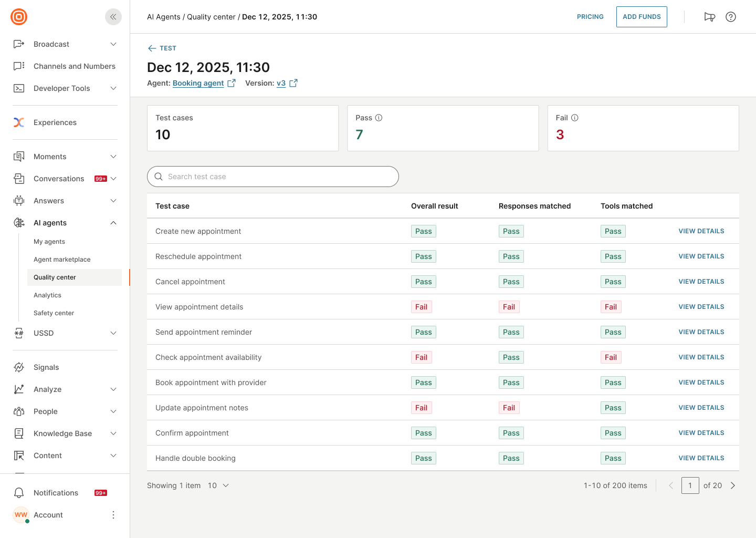Viewport: 756px width, 538px height.
Task: Click the feedback flag icon
Action: click(710, 16)
